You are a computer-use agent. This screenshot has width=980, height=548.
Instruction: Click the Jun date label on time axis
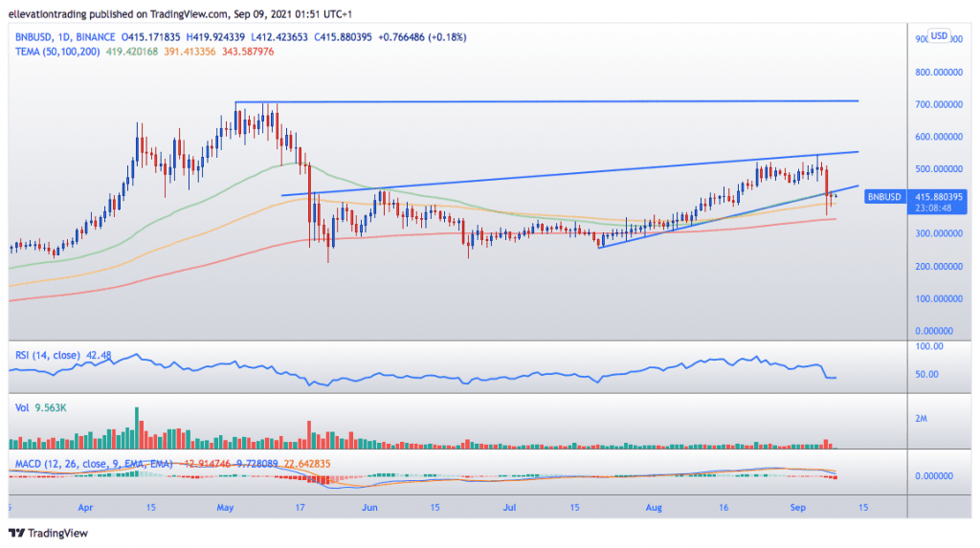click(x=369, y=508)
